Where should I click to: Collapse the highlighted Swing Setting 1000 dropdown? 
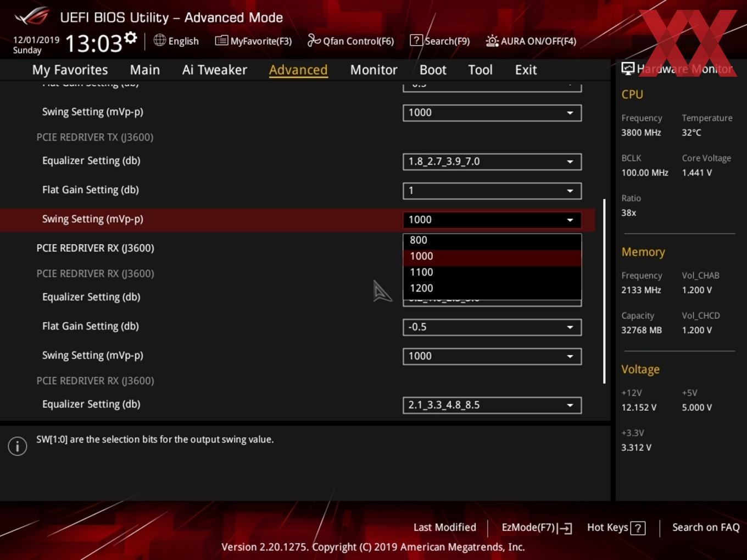[x=492, y=220]
